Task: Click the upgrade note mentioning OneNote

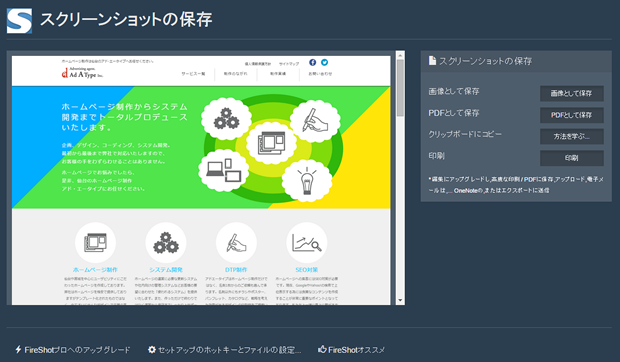Action: coord(516,185)
